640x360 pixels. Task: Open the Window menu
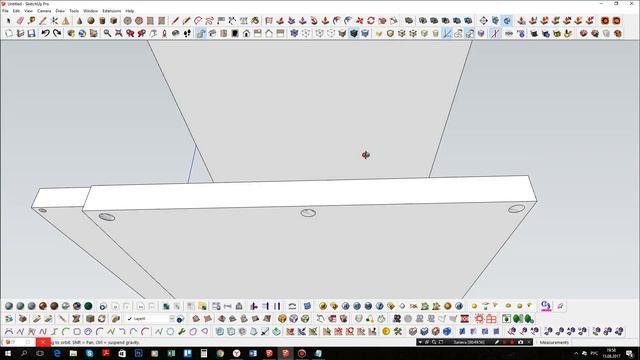point(91,11)
